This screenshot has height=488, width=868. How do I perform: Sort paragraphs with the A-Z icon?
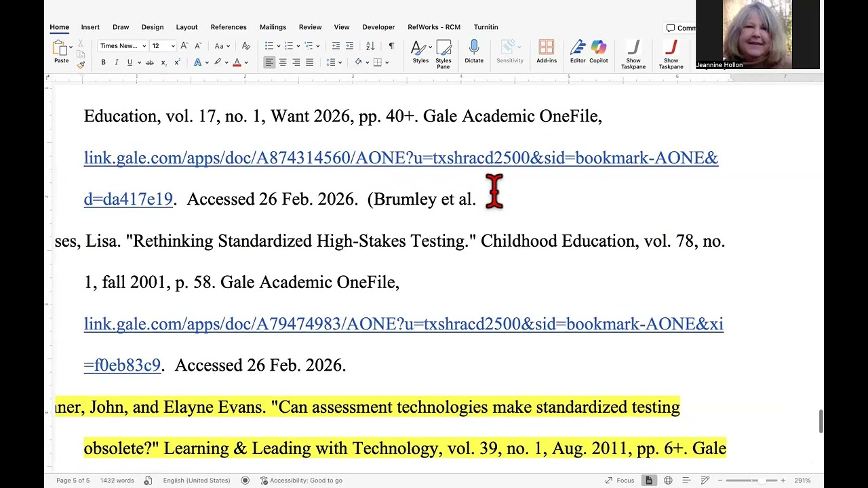point(370,46)
